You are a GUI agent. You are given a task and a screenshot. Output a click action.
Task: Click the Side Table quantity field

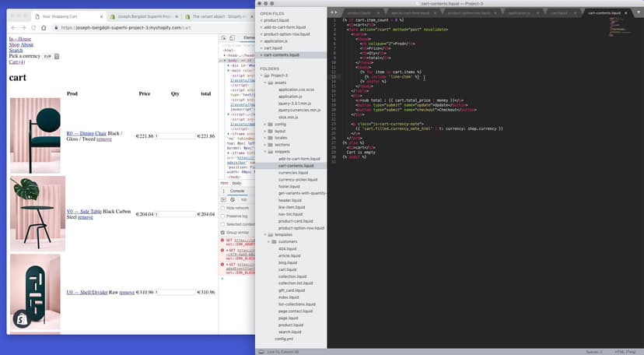click(175, 214)
